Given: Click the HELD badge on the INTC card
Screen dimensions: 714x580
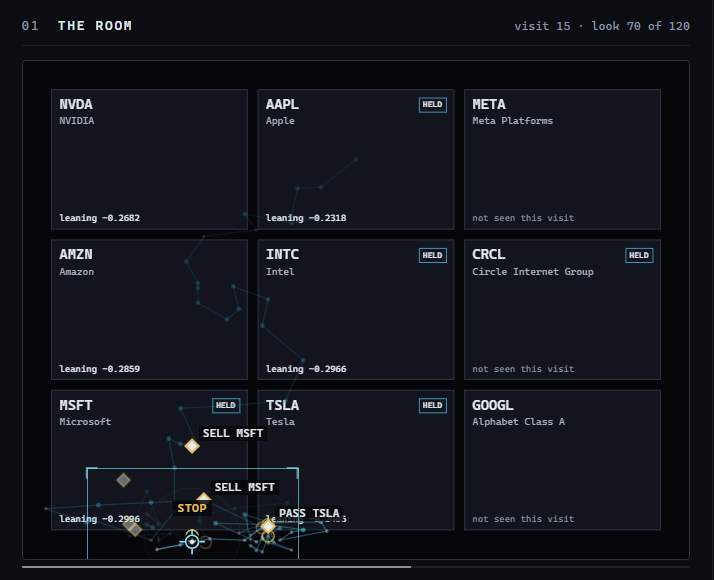Looking at the screenshot, I should coord(433,255).
